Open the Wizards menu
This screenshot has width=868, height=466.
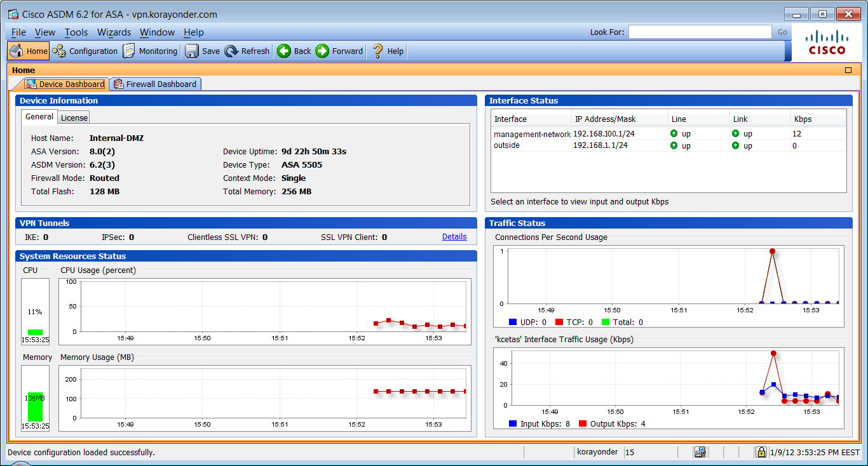pos(114,32)
